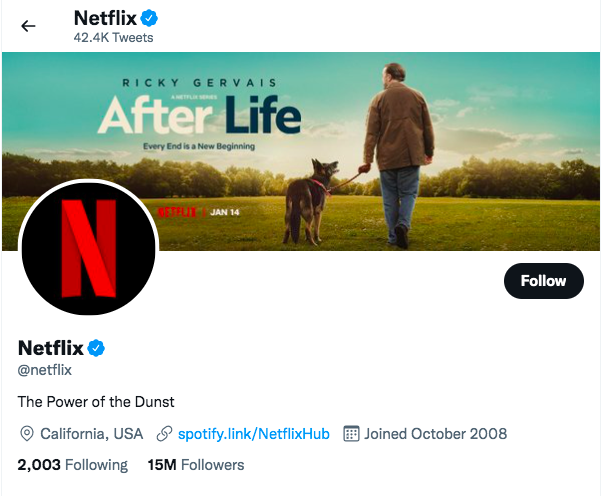Click the small Netflix logo in the banner
The width and height of the screenshot is (602, 496).
(177, 213)
